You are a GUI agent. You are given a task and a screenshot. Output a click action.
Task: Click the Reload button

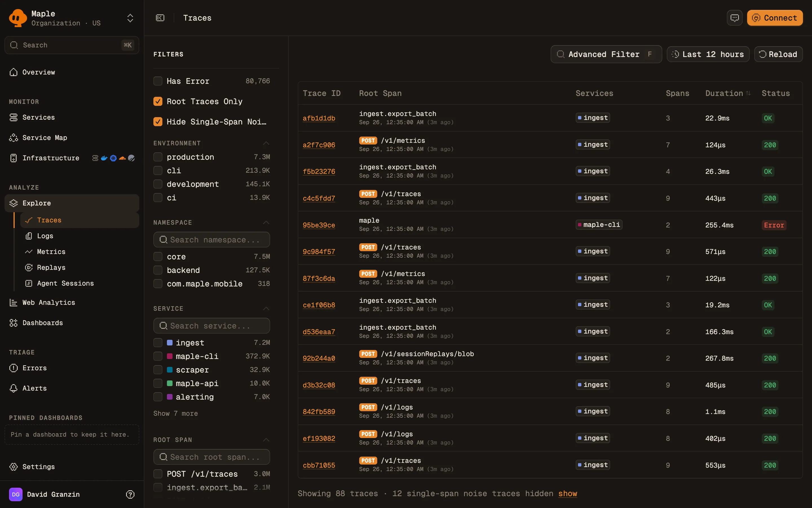[x=778, y=54]
